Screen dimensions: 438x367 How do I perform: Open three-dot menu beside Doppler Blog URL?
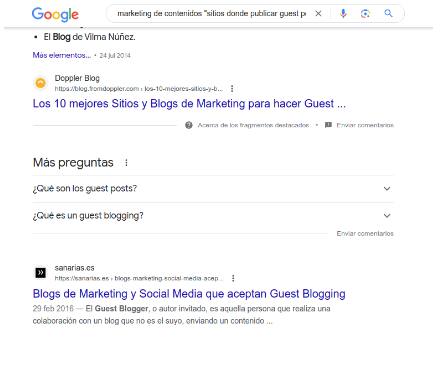click(x=232, y=89)
